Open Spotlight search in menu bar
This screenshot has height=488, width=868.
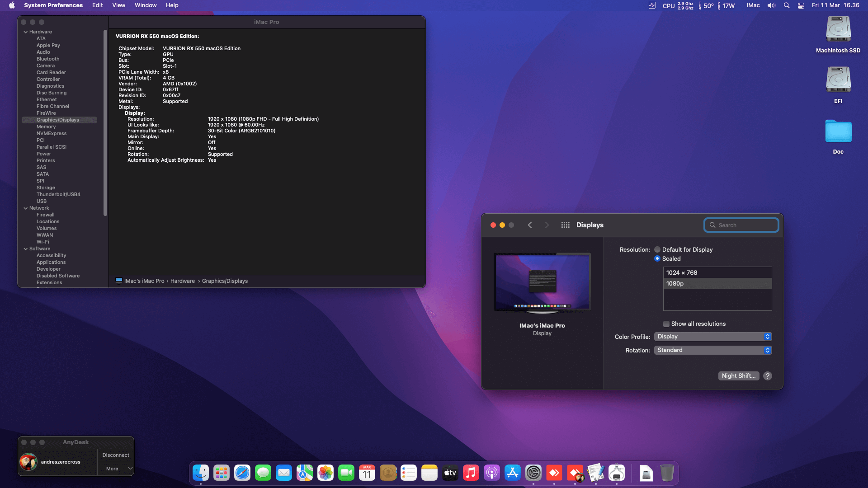787,5
